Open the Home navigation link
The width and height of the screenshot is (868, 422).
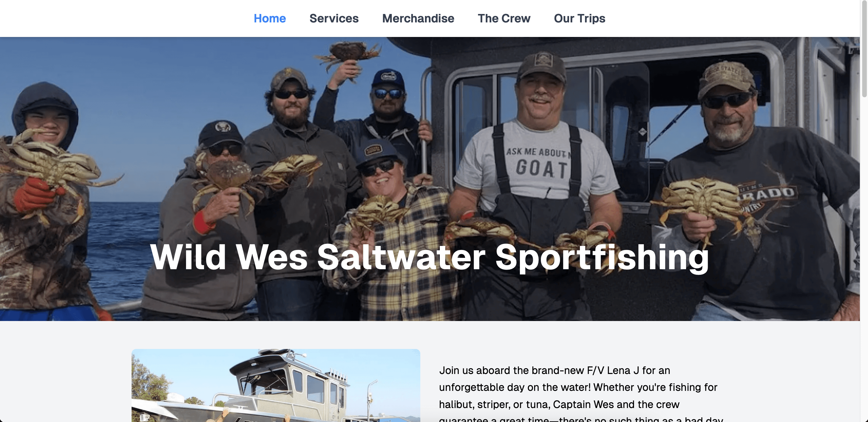pos(270,18)
